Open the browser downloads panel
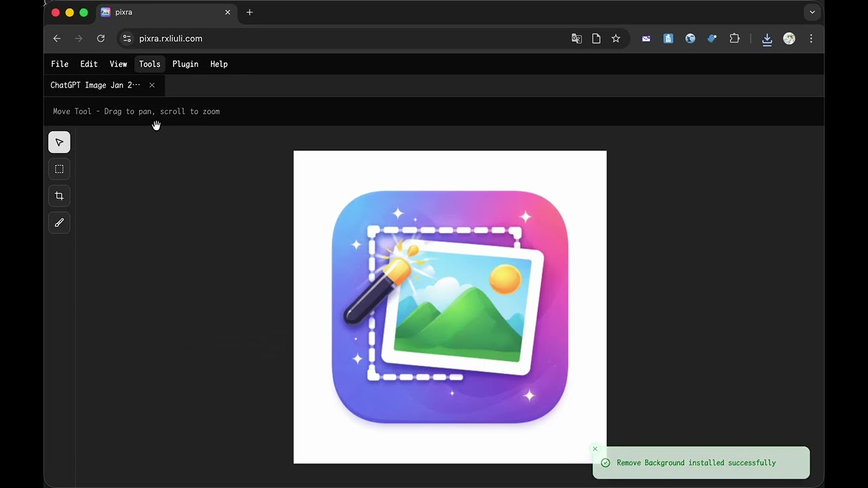The image size is (868, 488). 767,39
